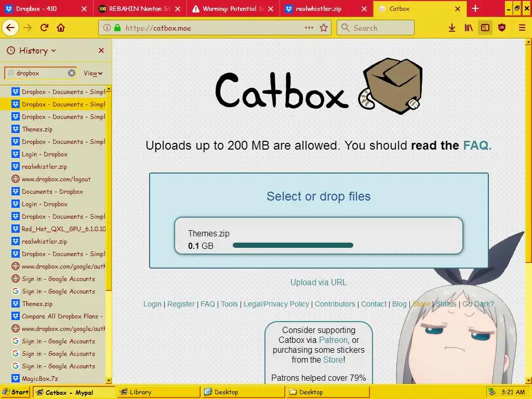
Task: Open Red_Hat_QXL_GPU history entry
Action: pyautogui.click(x=54, y=229)
